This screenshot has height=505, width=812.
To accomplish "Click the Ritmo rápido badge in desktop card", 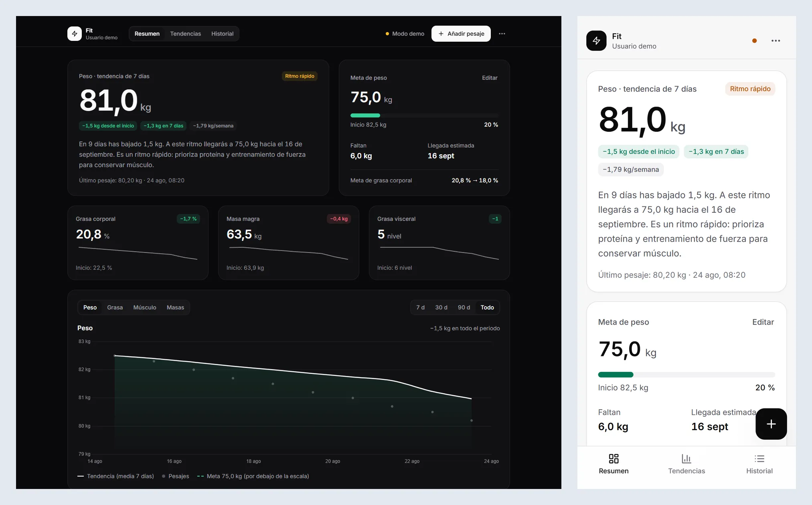I will tap(300, 76).
